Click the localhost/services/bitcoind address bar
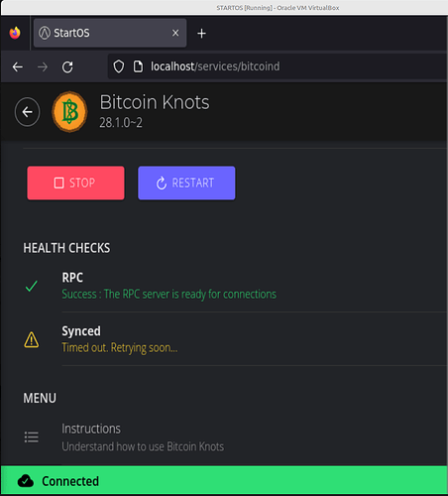Image resolution: width=448 pixels, height=496 pixels. tap(278, 66)
